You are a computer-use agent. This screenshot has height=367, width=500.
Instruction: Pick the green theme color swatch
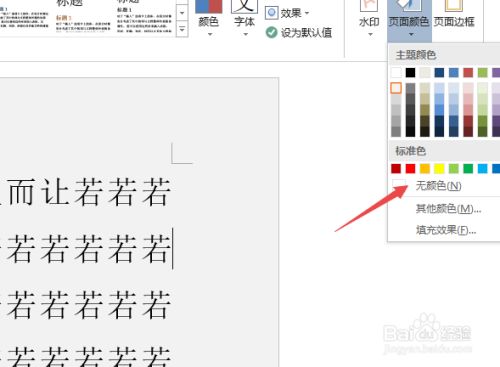click(x=482, y=72)
